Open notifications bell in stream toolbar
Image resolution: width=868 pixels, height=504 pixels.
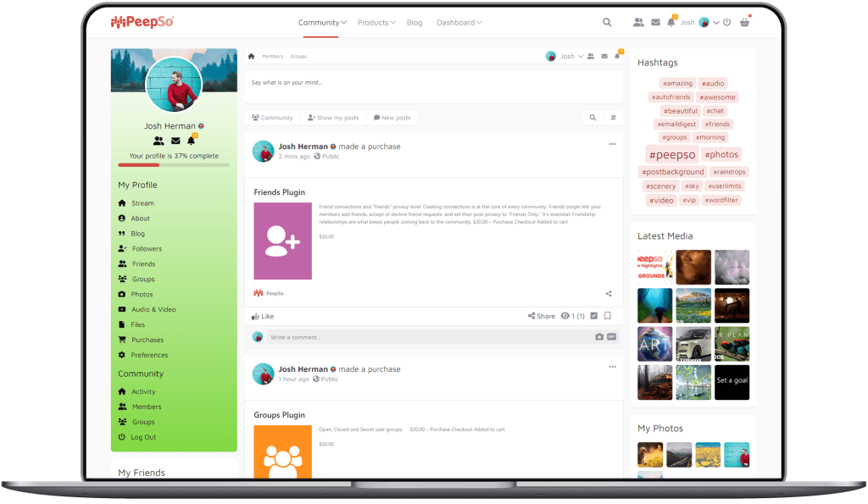coord(617,57)
